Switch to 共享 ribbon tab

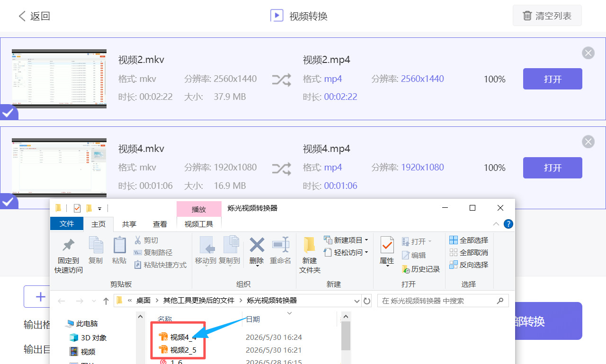click(129, 224)
